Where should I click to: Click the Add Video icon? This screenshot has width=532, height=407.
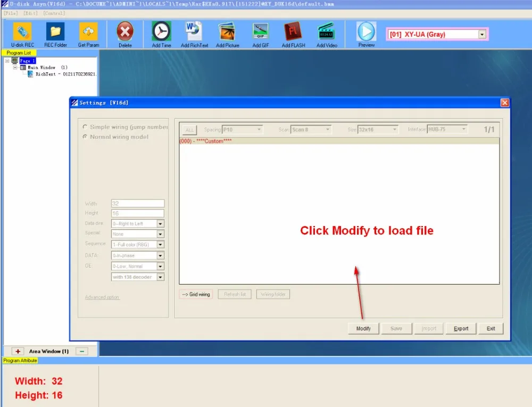[x=326, y=31]
